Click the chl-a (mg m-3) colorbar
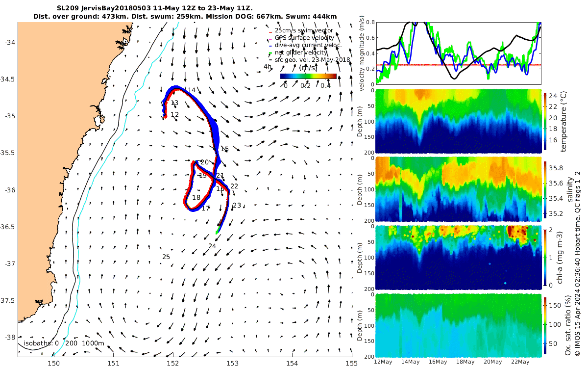Screen dimensions: 588x368 point(545,258)
